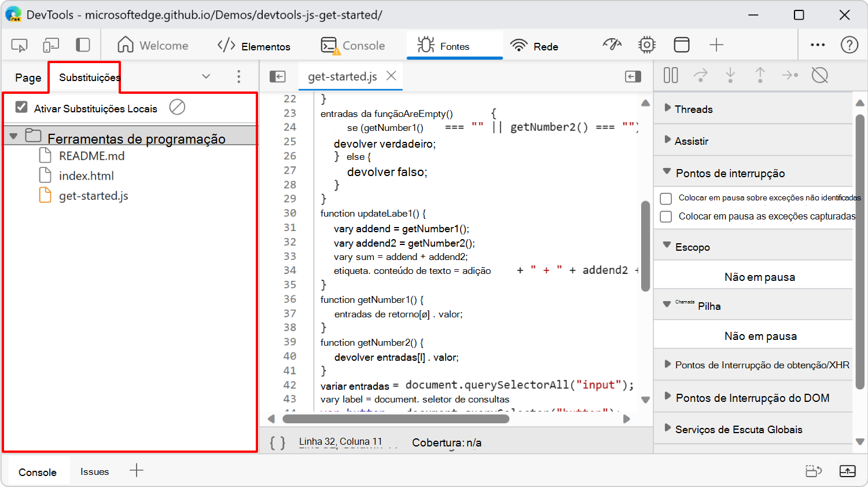Viewport: 868px width, 487px height.
Task: Deactivate all breakpoints
Action: tap(820, 75)
